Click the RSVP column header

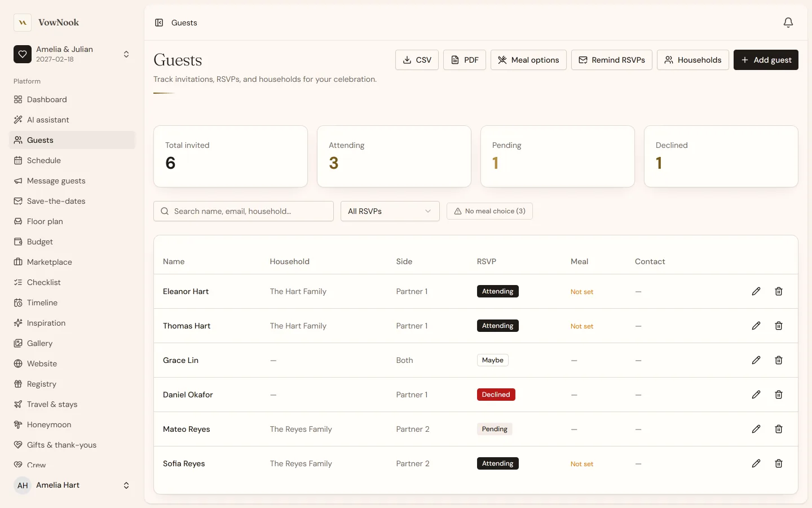tap(487, 261)
